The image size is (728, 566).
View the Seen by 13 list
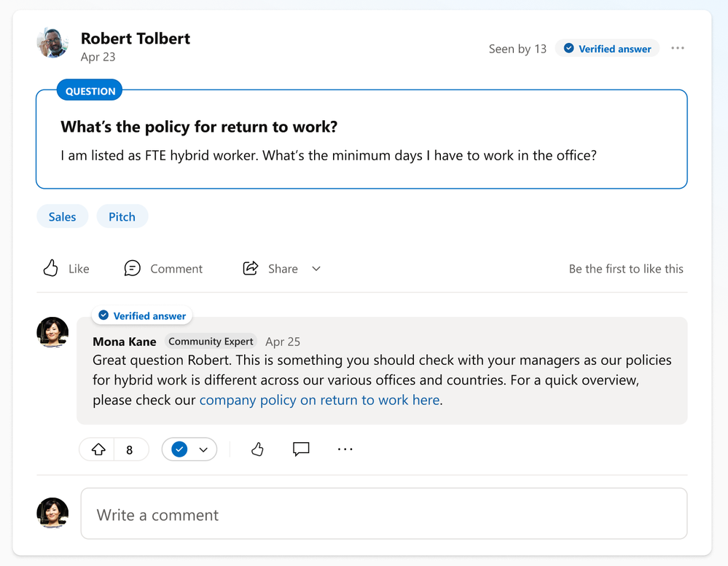click(x=517, y=49)
